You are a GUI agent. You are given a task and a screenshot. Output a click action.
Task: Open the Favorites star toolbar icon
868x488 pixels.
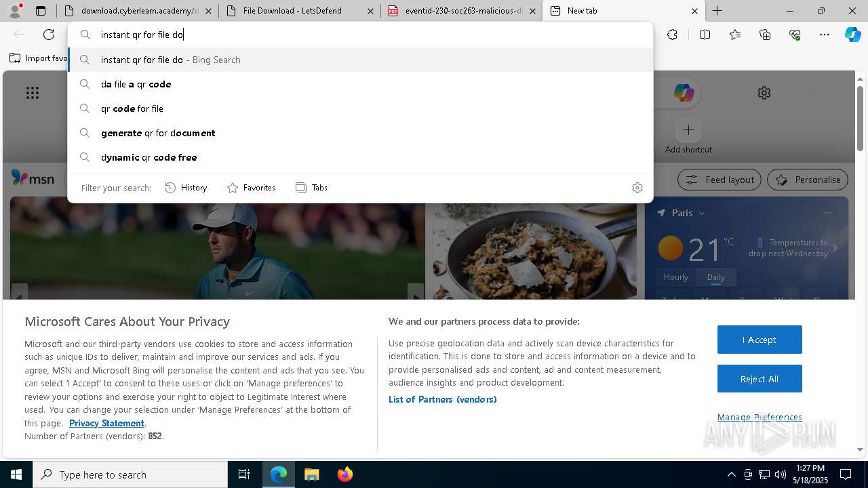(735, 35)
